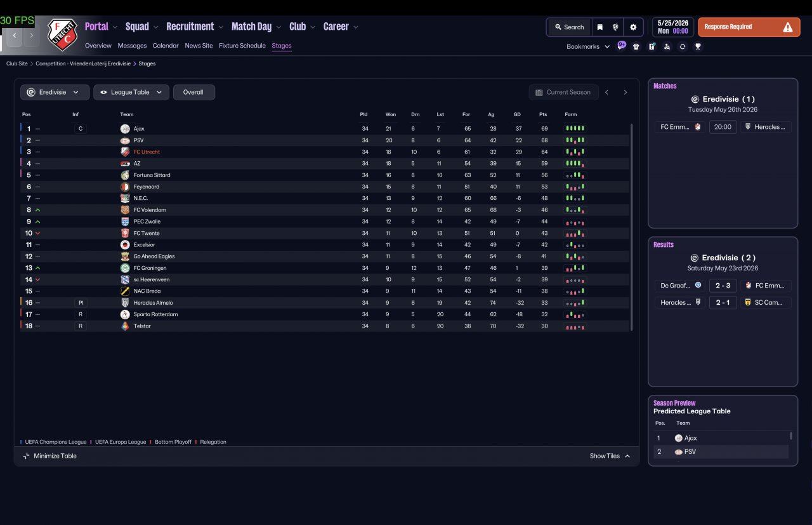
Task: Click the AZ crest in the league table
Action: click(125, 164)
